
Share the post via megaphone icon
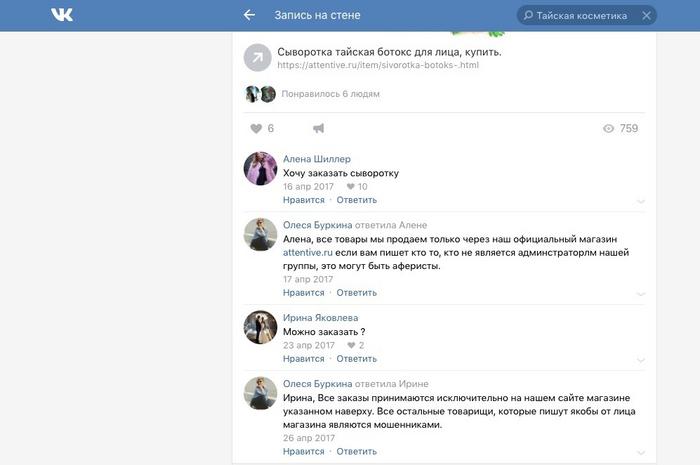(x=318, y=129)
